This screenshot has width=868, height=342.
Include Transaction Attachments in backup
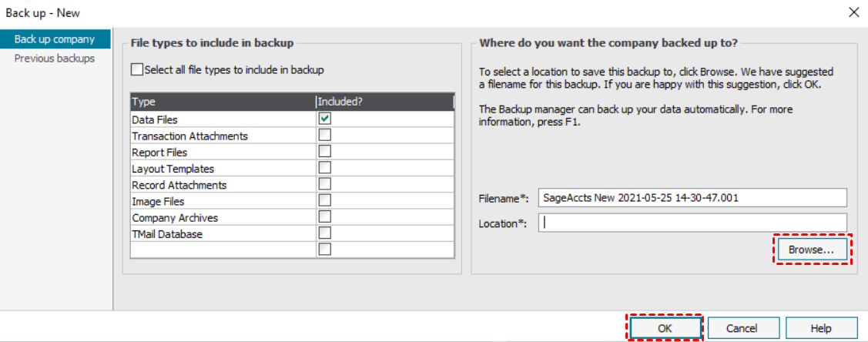point(325,135)
